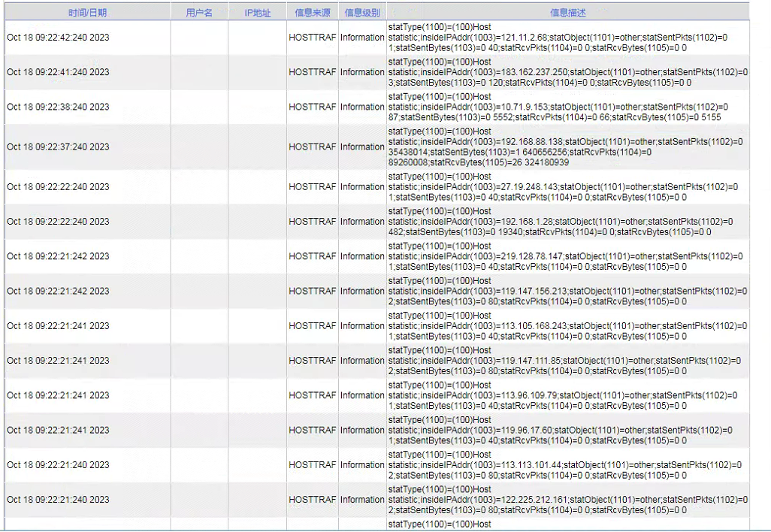Click Information in the 09:22:37:240 row
This screenshot has width=771, height=532.
tap(362, 147)
